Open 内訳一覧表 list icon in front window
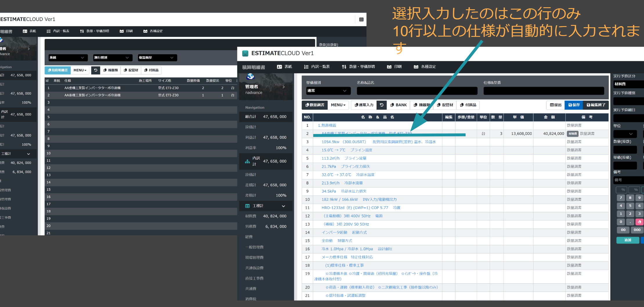This screenshot has width=644, height=307. (306, 67)
